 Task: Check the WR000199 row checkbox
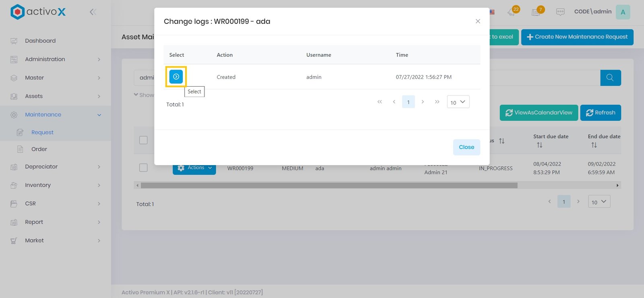coord(143,168)
